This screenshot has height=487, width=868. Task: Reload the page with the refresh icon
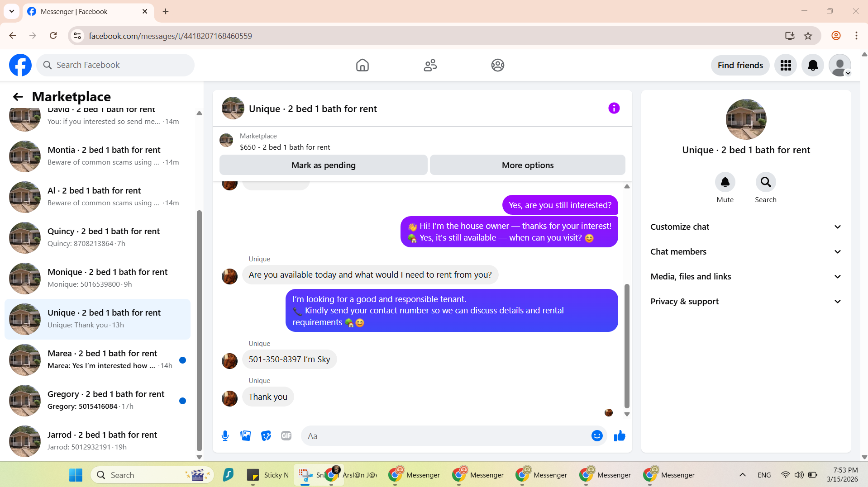[53, 36]
